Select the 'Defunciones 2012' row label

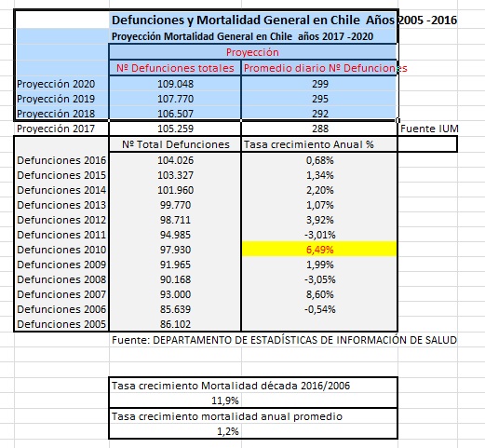click(x=61, y=220)
